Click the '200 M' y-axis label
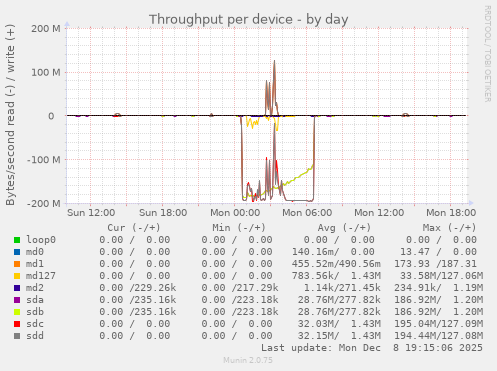 (x=46, y=29)
